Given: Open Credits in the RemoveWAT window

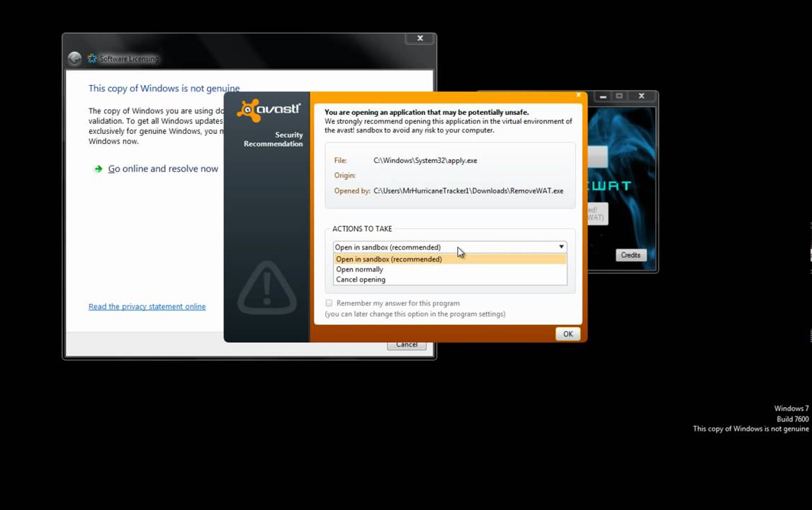Looking at the screenshot, I should [x=631, y=255].
